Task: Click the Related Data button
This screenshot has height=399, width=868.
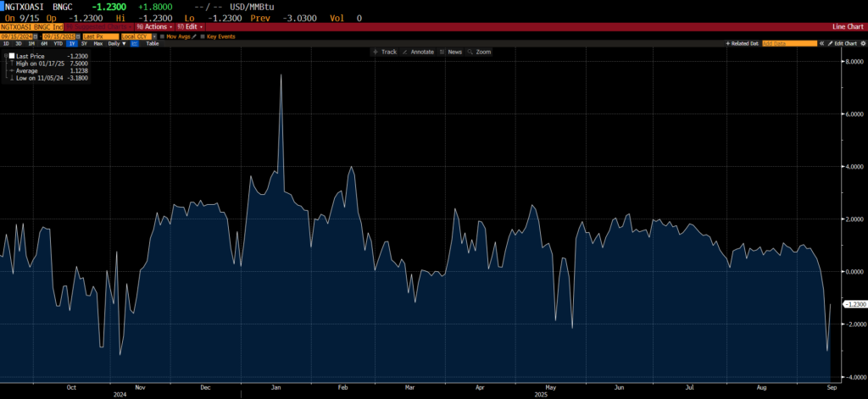Action: coord(742,43)
